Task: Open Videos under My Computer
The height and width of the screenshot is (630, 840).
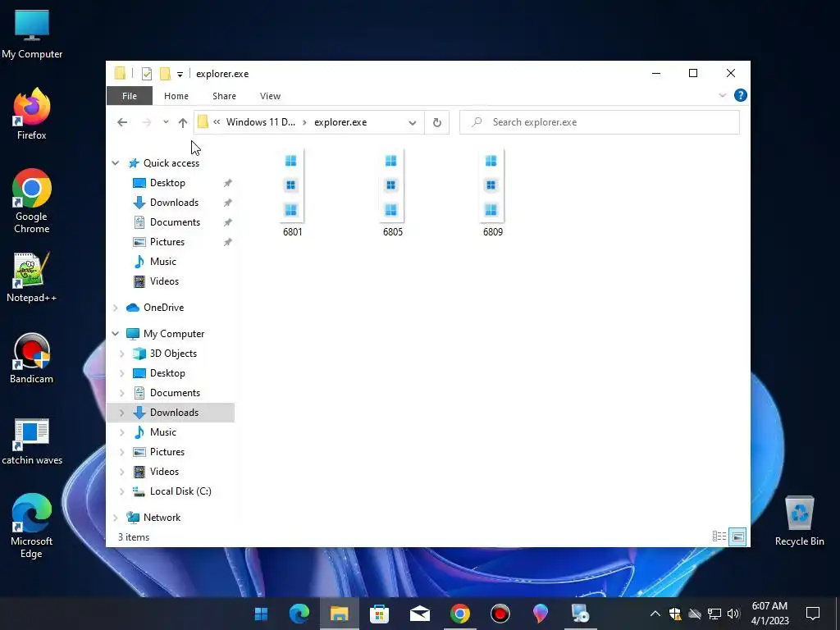Action: tap(164, 472)
